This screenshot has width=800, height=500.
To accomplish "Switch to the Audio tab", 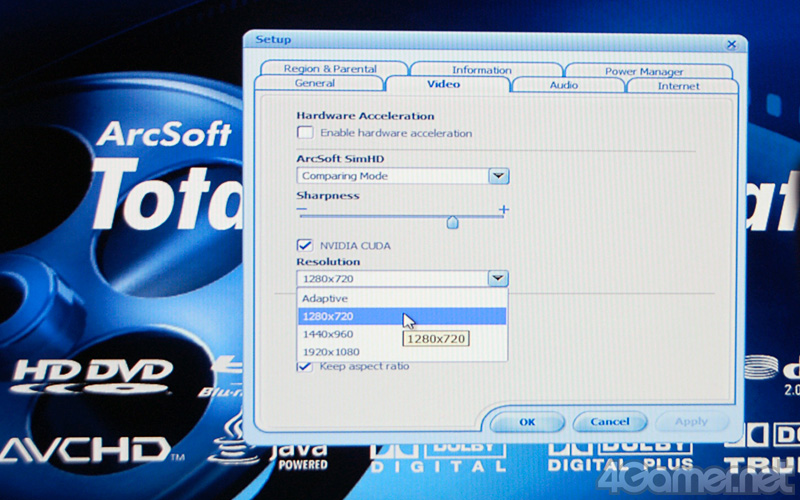I will (567, 85).
